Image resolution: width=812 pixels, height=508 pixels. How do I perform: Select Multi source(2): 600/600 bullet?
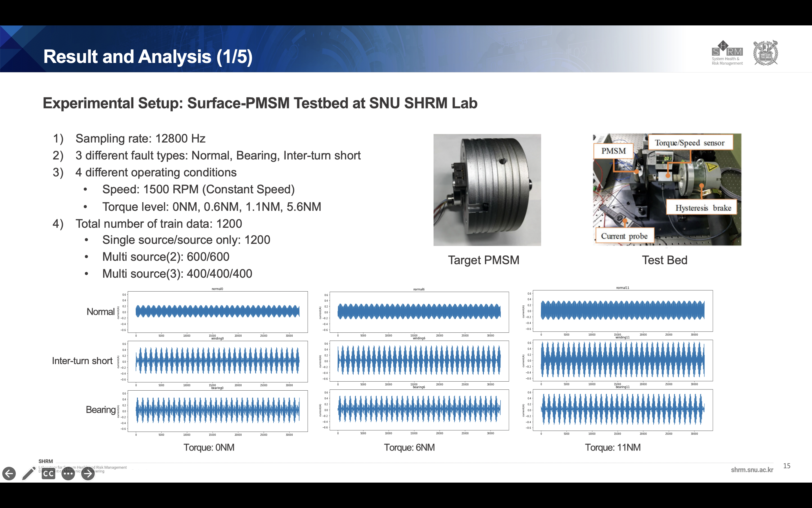(x=166, y=257)
